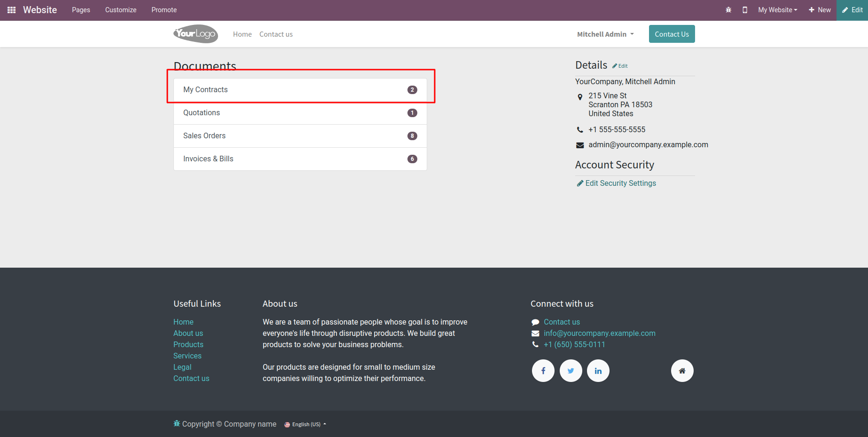This screenshot has width=868, height=437.
Task: Click the debug bug icon in top bar
Action: [x=728, y=10]
